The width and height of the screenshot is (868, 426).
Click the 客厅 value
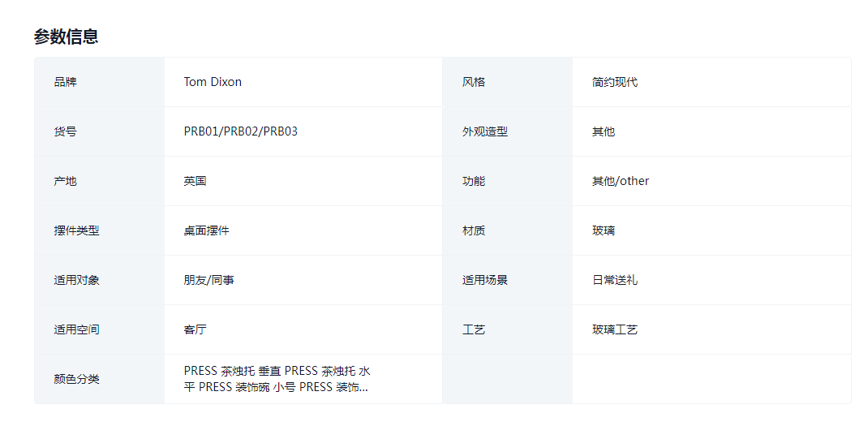[195, 329]
